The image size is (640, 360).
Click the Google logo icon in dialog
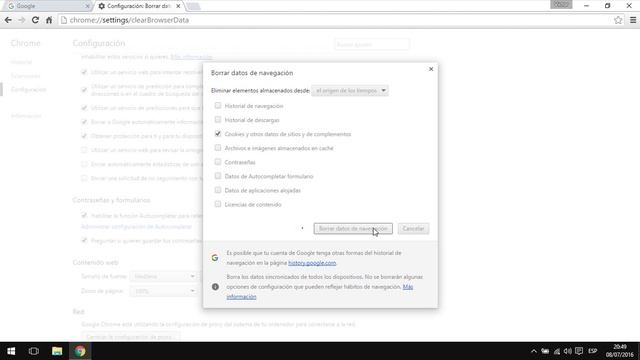[x=215, y=258]
